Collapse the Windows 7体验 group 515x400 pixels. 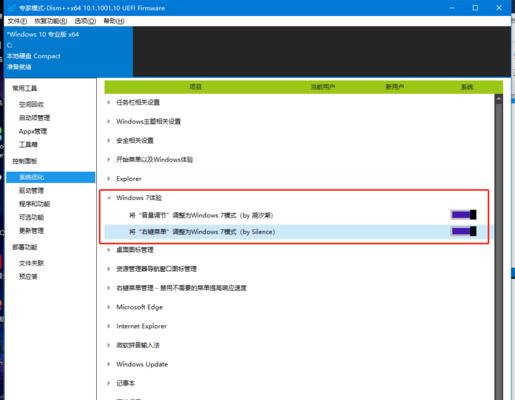(108, 198)
